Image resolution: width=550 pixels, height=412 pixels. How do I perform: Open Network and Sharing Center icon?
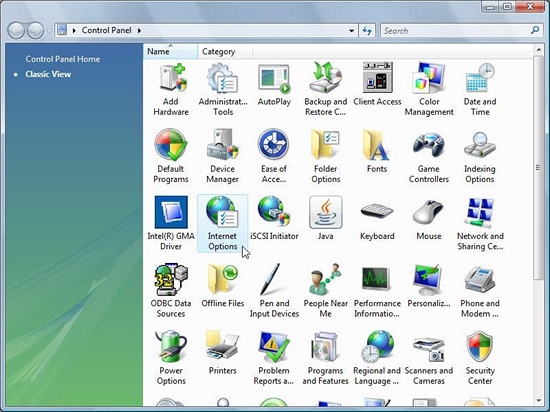480,223
